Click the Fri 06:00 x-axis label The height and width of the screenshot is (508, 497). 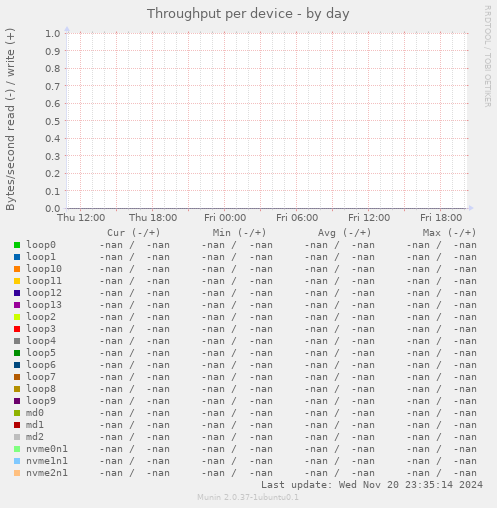click(x=297, y=218)
